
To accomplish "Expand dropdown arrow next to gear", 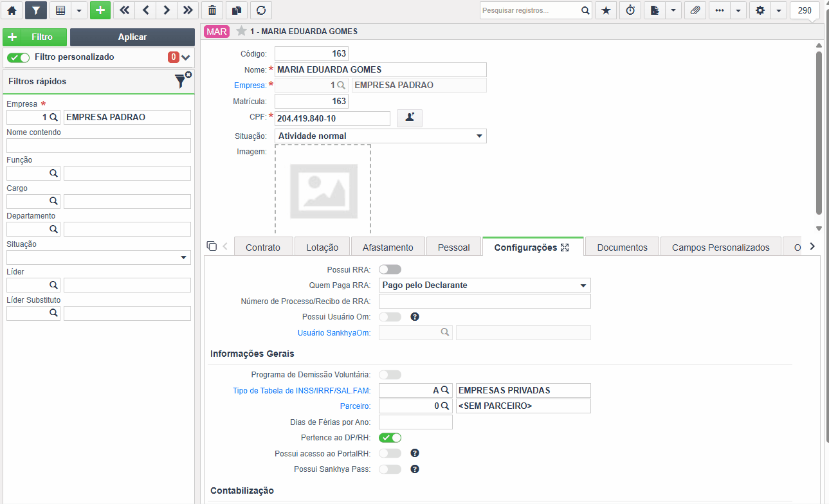I will click(x=778, y=10).
